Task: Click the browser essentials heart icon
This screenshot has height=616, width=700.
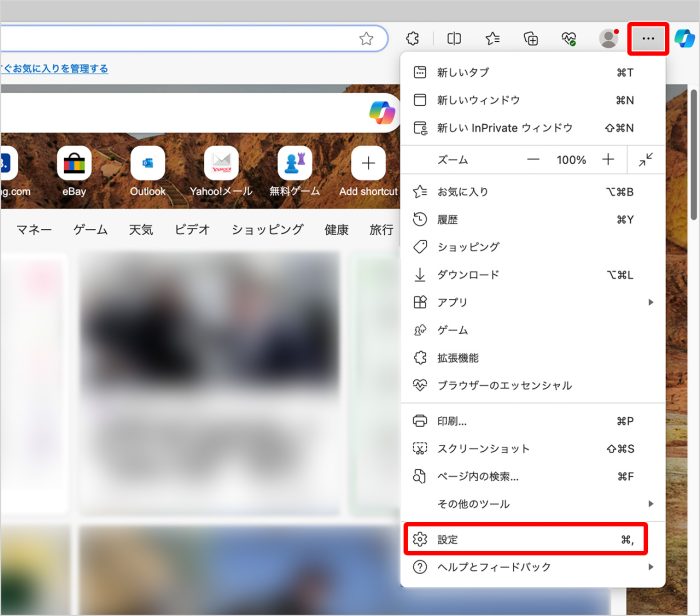Action: [x=569, y=38]
